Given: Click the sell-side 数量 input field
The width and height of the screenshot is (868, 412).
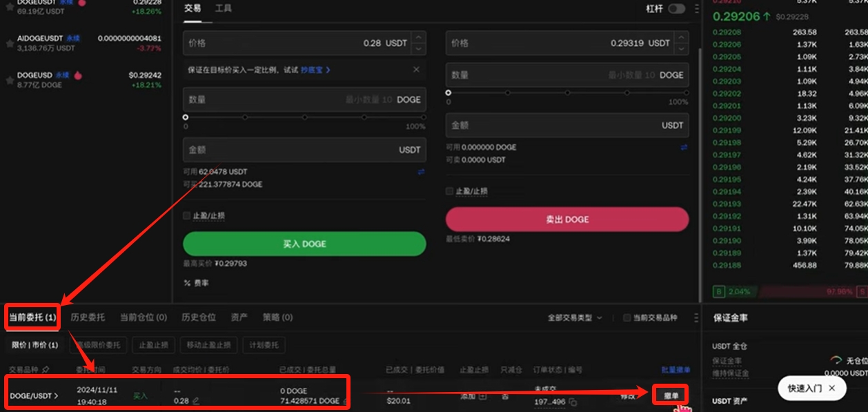Looking at the screenshot, I should coord(567,75).
